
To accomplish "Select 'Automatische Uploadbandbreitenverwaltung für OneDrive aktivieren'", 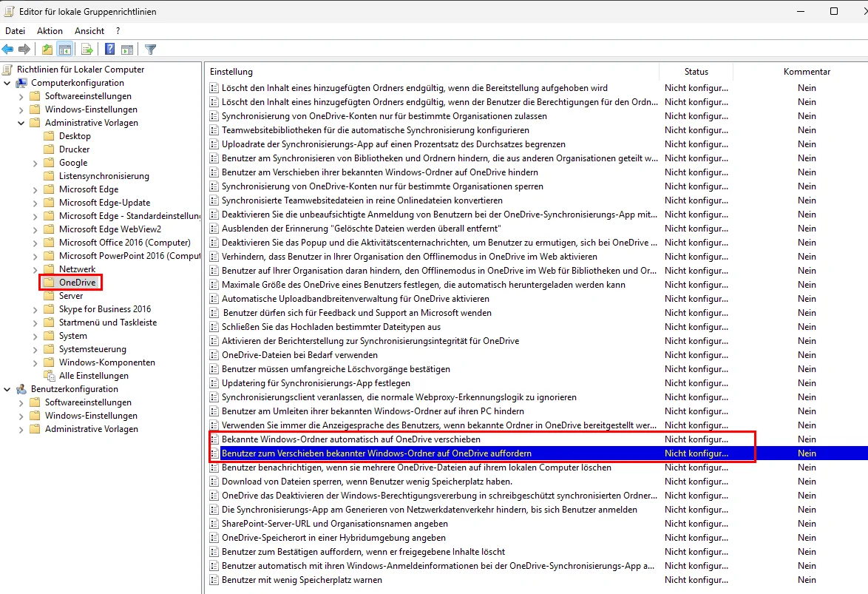I will [356, 299].
